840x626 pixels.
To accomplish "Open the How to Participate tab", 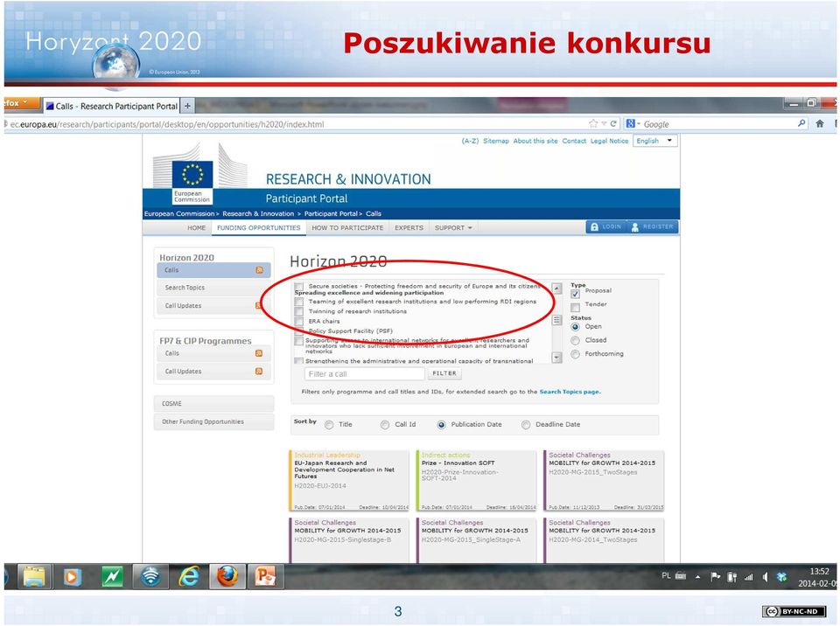I will pyautogui.click(x=347, y=227).
